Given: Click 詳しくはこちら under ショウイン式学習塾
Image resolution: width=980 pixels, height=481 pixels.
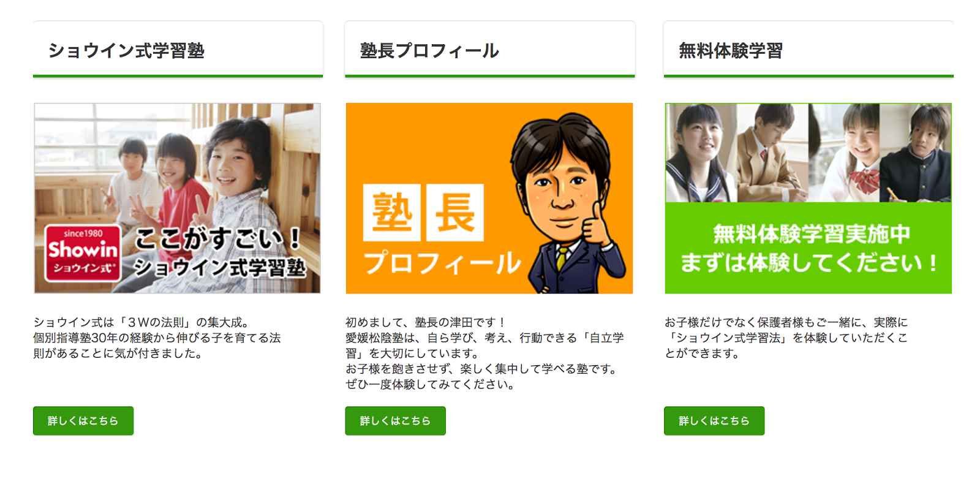Looking at the screenshot, I should click(83, 421).
